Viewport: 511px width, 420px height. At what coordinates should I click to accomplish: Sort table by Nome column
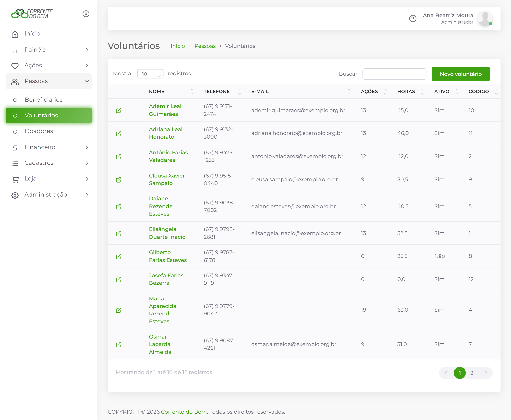(171, 91)
